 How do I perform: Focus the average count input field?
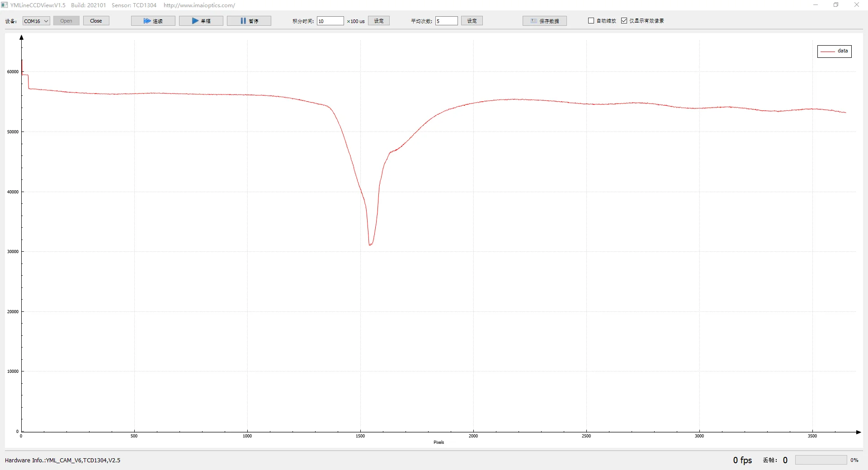(x=446, y=21)
